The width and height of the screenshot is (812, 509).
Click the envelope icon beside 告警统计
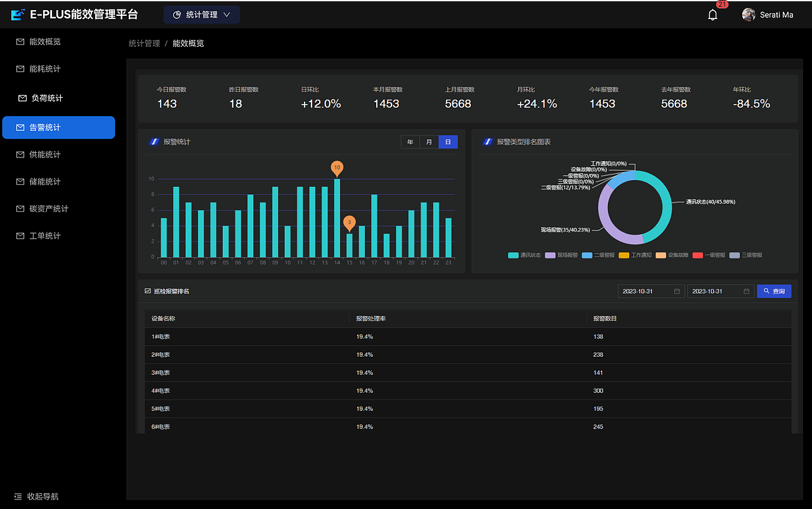click(x=20, y=128)
